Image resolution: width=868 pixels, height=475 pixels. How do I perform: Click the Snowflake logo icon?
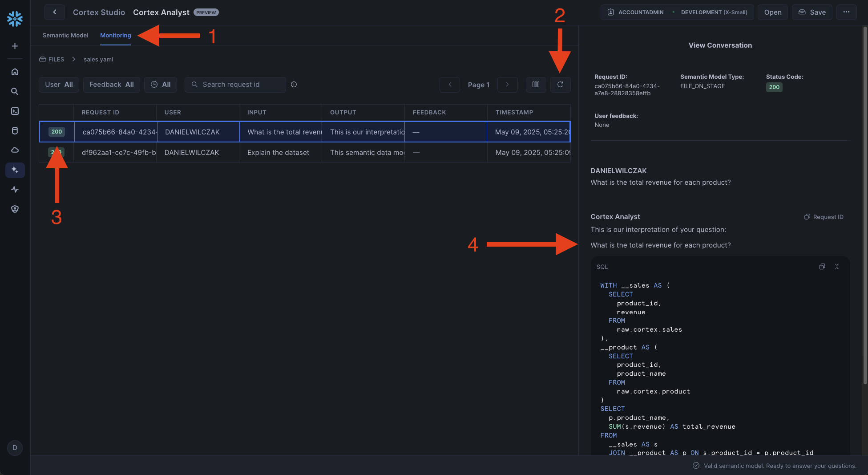(15, 19)
